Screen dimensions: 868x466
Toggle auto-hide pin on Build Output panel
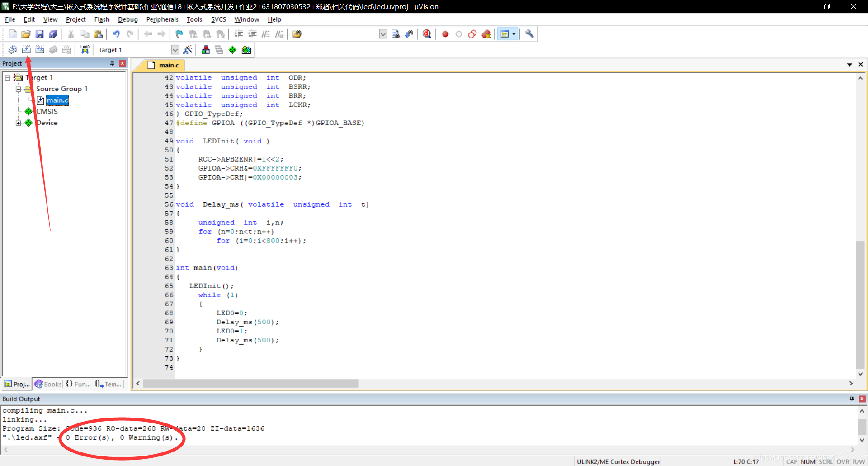point(852,399)
